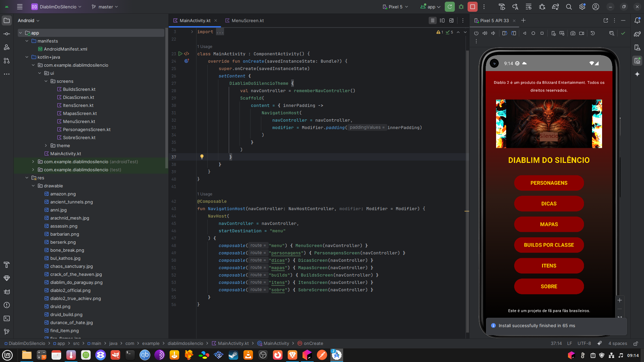This screenshot has height=362, width=644.
Task: Select the Pixel 5 API 33 emulator tab
Action: (x=494, y=20)
